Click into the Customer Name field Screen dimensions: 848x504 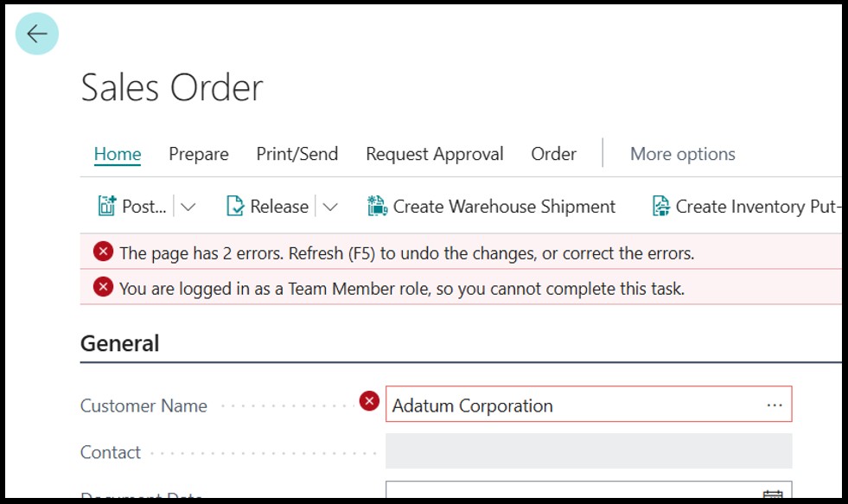[x=589, y=404]
